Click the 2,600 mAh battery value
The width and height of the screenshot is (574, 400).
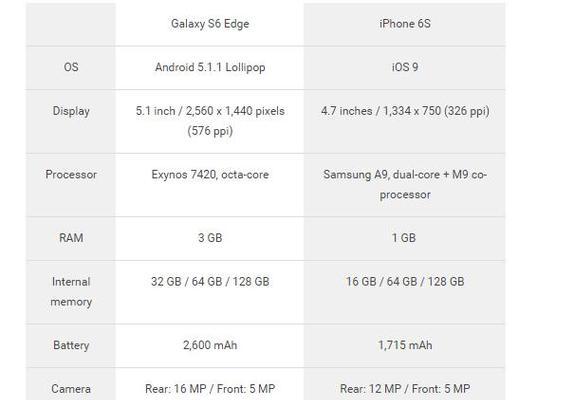coord(210,345)
